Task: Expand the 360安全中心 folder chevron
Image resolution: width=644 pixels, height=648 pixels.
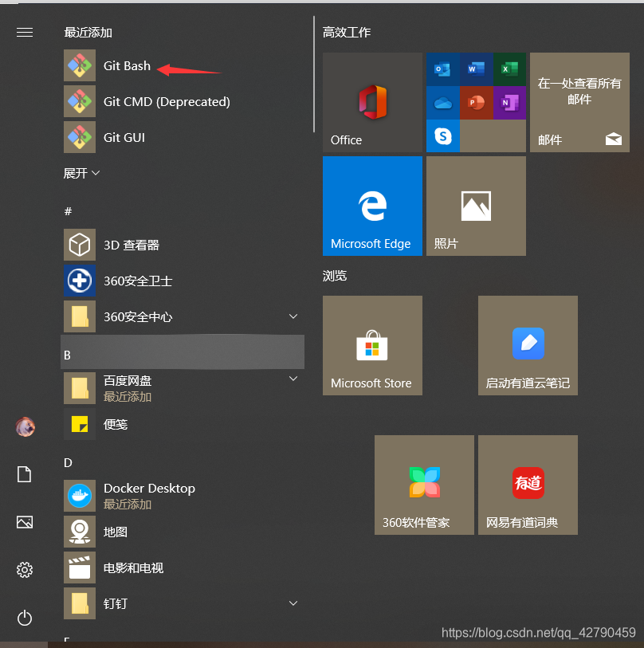Action: [x=293, y=316]
